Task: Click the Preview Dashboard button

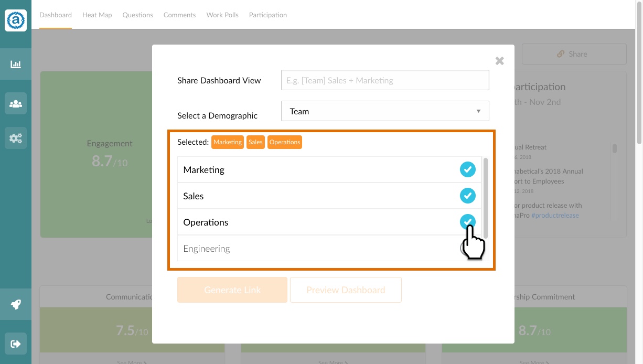Action: pos(346,290)
